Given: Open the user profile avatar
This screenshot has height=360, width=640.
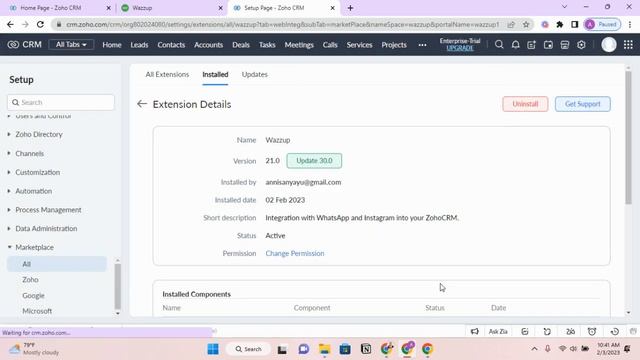Looking at the screenshot, I should click(x=609, y=44).
